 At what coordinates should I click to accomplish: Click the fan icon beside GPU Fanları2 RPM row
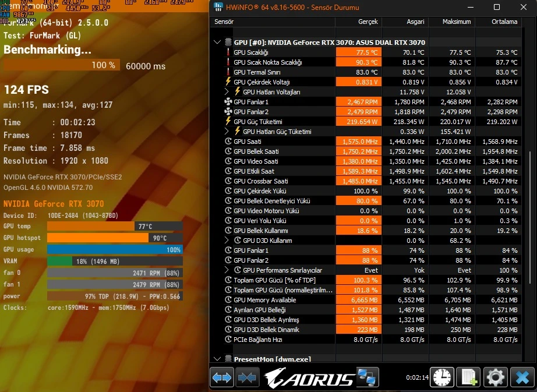tap(228, 112)
